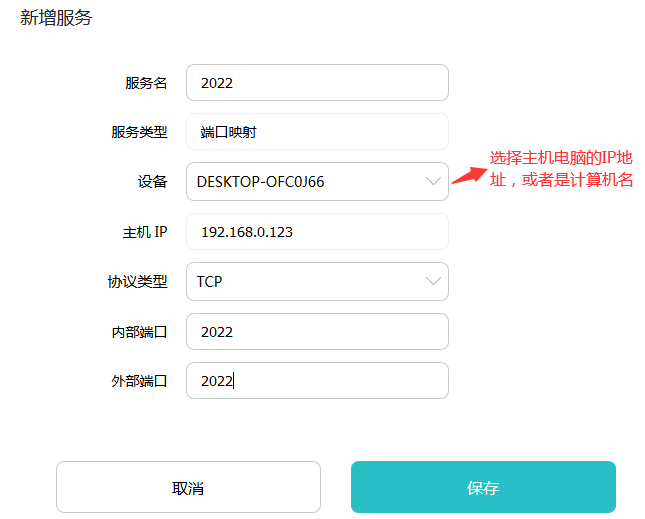Save the service with 保存 button
Screen dimensions: 645x519
[483, 487]
